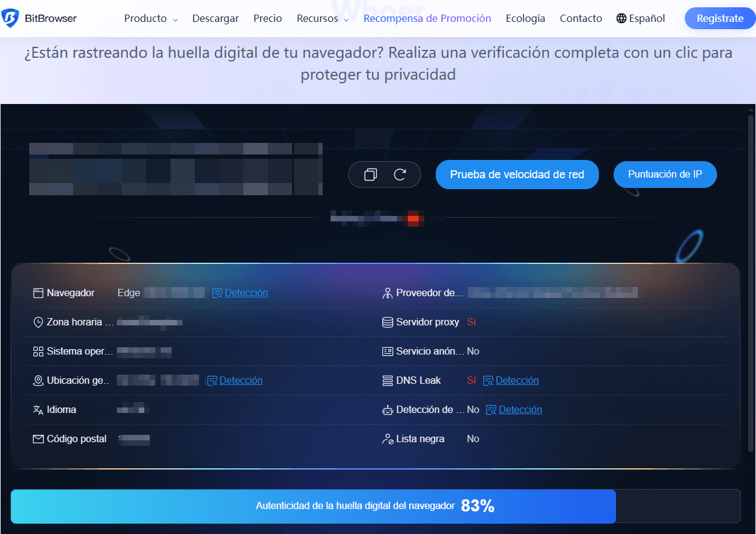Click the Código postal envelope icon

37,439
